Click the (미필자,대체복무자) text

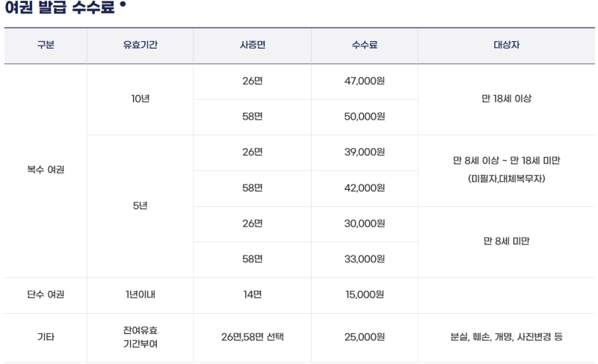[507, 179]
